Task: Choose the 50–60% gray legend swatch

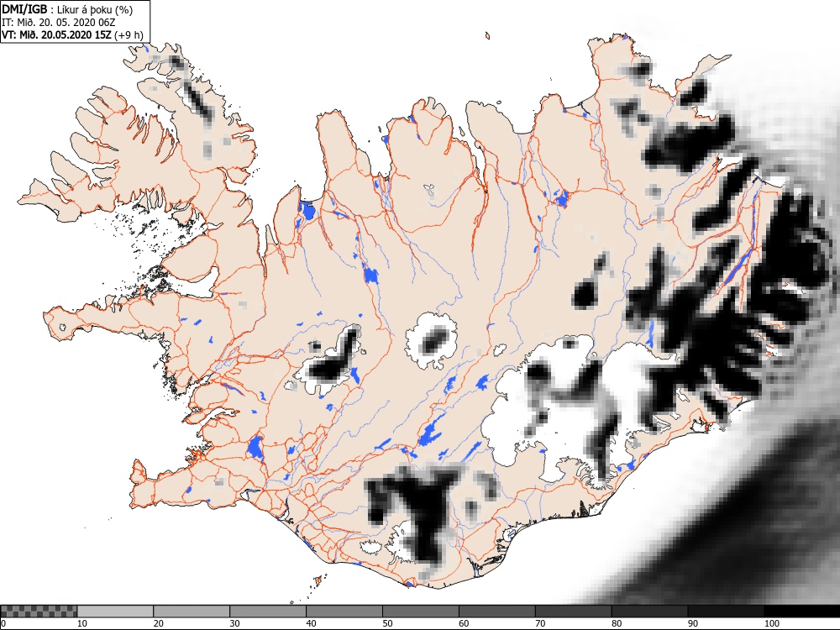Action: coord(421,612)
